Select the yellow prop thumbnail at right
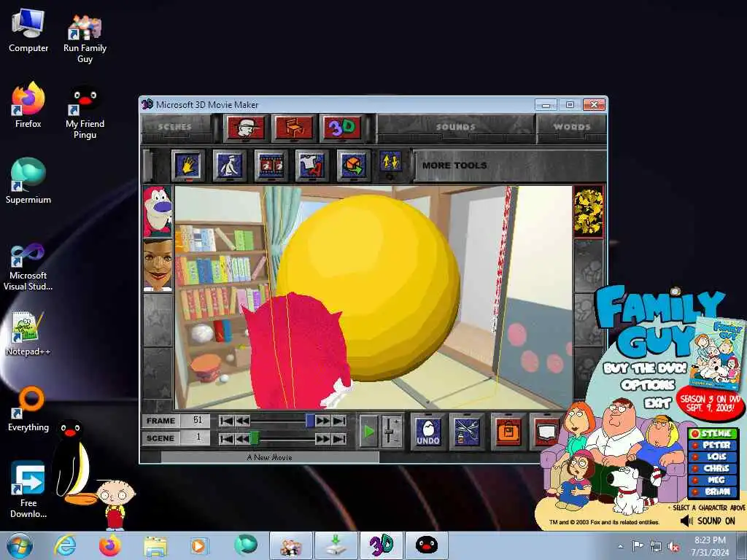Viewport: 747px width, 560px height. 589,212
